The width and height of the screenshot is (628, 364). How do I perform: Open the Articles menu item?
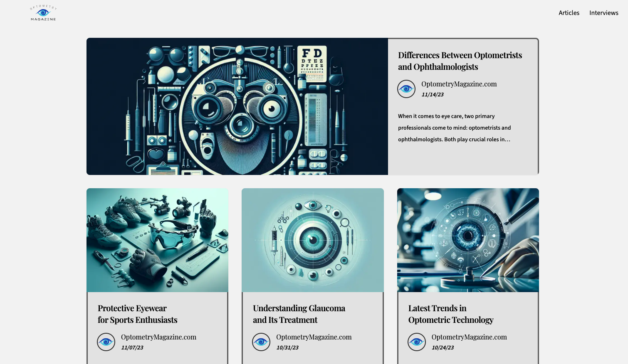pyautogui.click(x=569, y=13)
